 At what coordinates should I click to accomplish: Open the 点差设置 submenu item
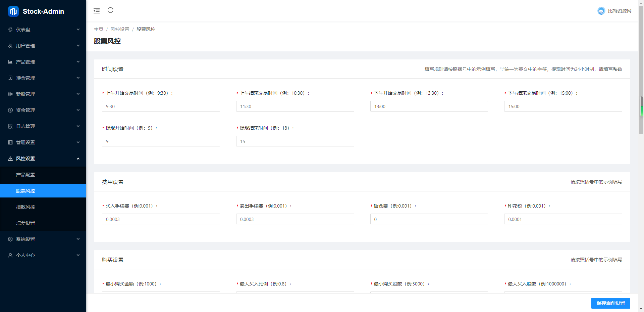[25, 223]
